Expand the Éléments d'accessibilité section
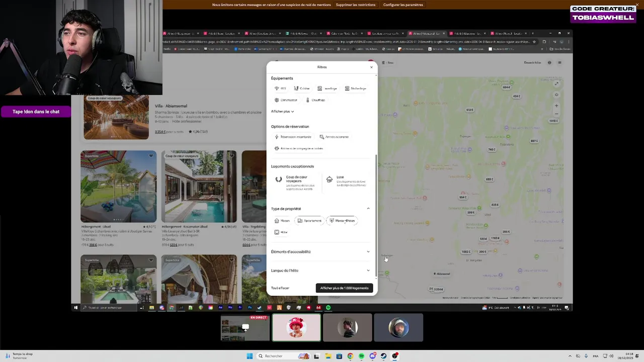The image size is (644, 362). point(368,251)
